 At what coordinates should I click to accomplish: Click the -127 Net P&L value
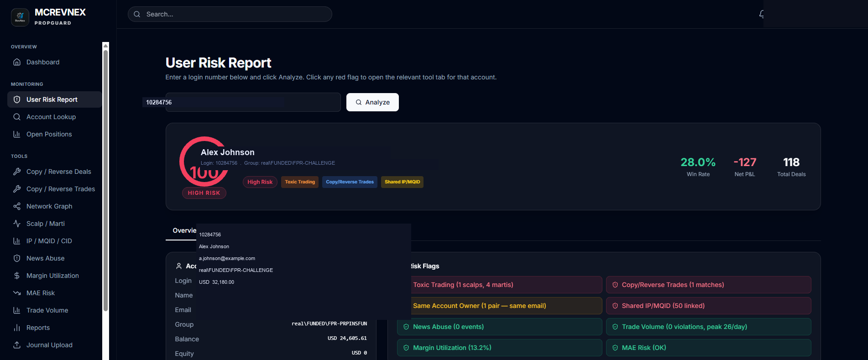point(745,162)
